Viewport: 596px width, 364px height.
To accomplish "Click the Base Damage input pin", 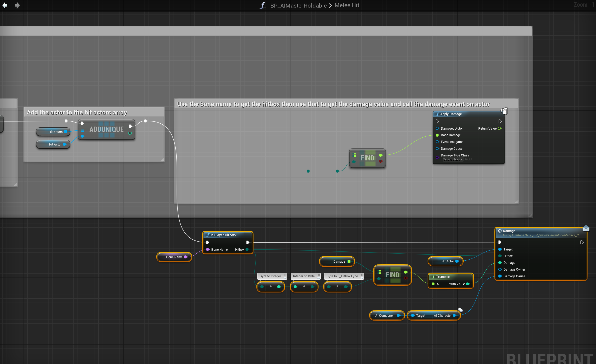I will 437,135.
